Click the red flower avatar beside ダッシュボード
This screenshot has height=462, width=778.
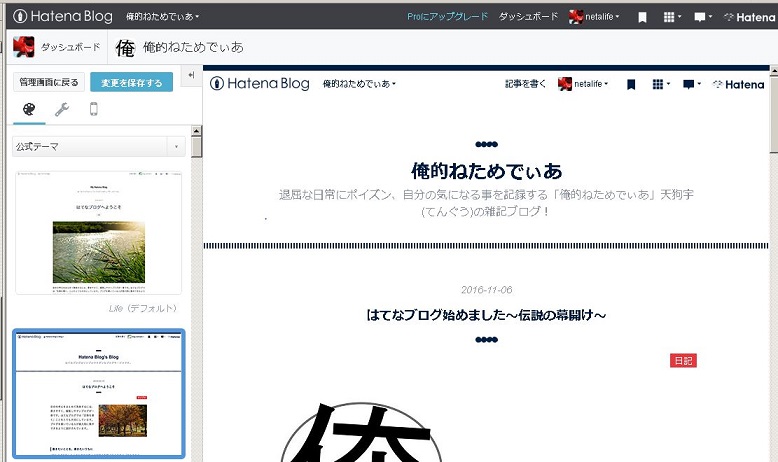(23, 47)
